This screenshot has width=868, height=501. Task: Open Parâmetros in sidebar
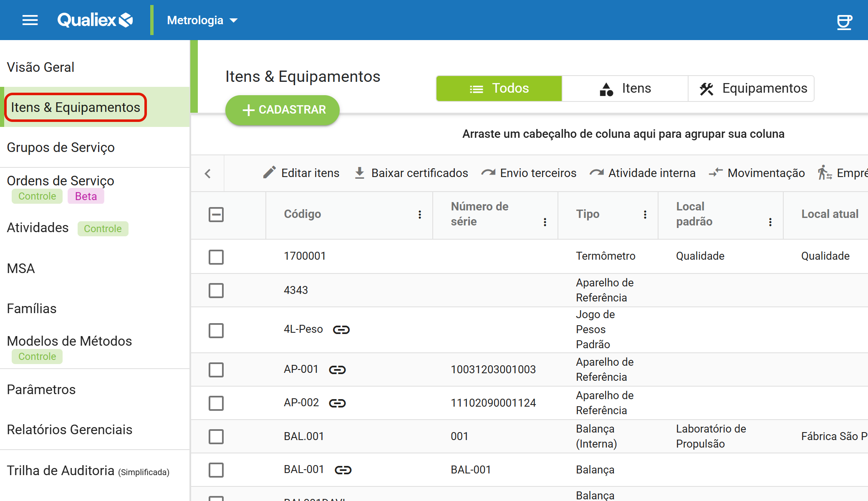(x=41, y=389)
